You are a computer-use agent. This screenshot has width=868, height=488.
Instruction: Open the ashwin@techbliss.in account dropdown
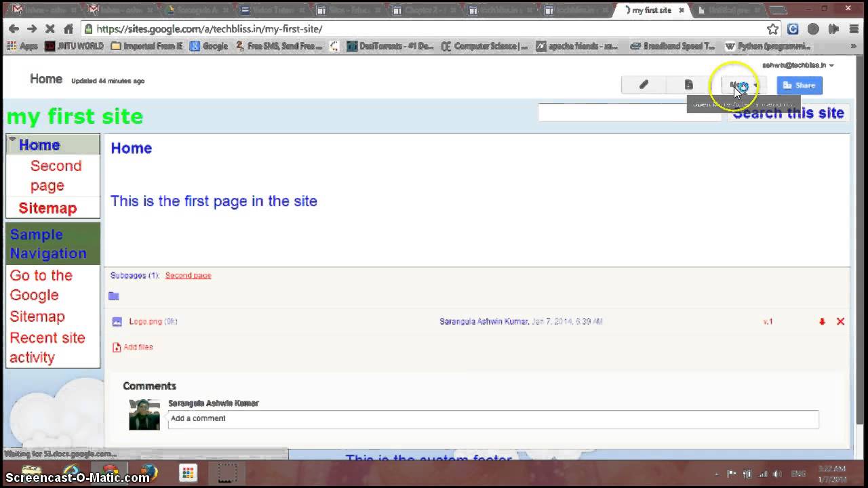pos(798,65)
